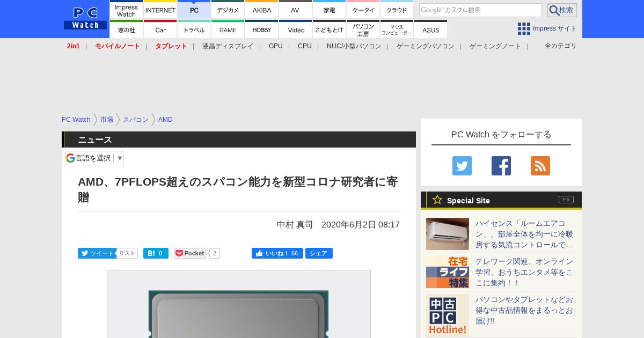This screenshot has height=338, width=644.
Task: Click the スパコン breadcrumb link
Action: click(x=136, y=120)
